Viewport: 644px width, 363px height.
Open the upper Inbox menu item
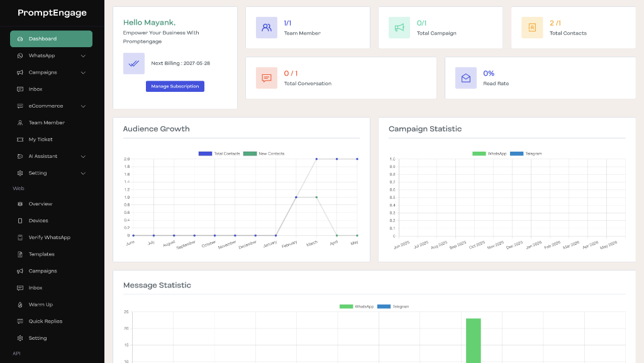(x=52, y=89)
